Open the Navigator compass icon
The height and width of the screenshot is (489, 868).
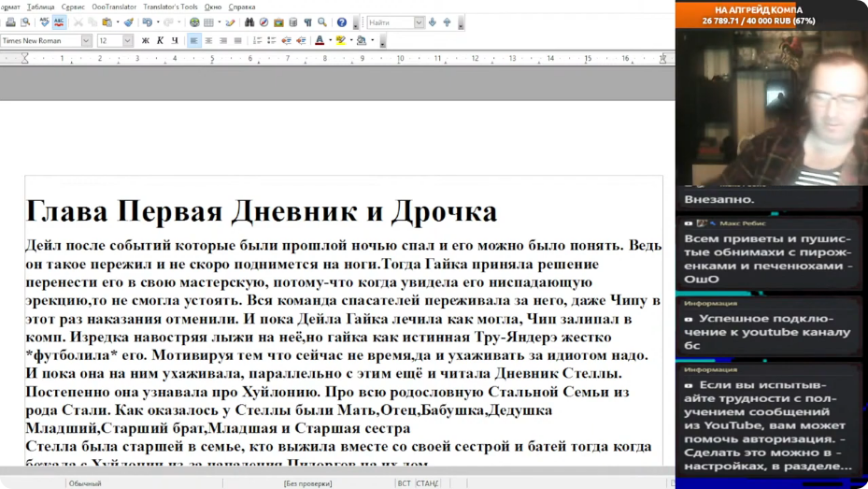263,22
